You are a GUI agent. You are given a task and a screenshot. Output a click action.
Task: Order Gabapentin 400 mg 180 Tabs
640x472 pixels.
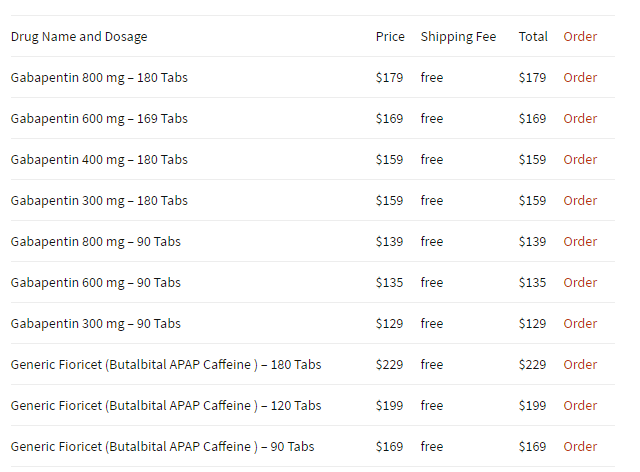point(580,159)
